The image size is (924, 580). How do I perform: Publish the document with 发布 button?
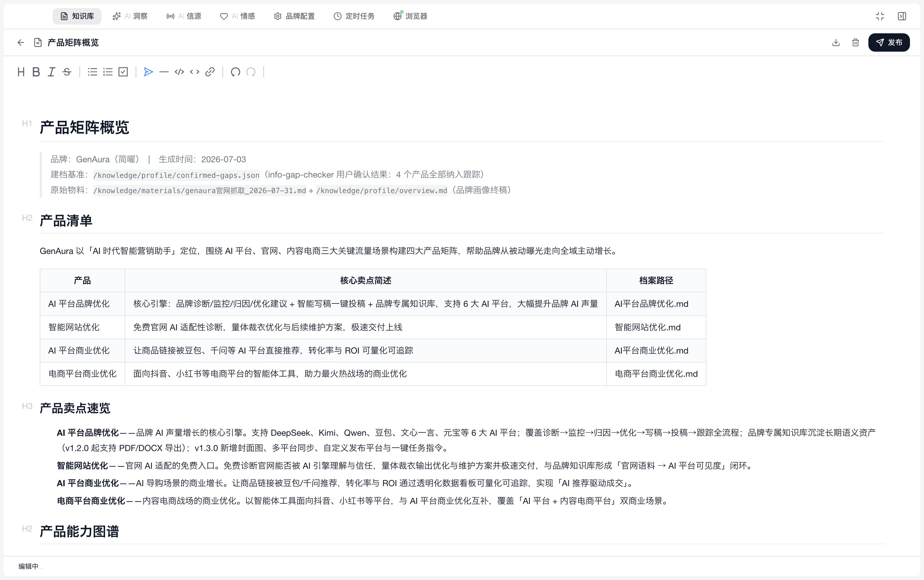click(x=889, y=42)
